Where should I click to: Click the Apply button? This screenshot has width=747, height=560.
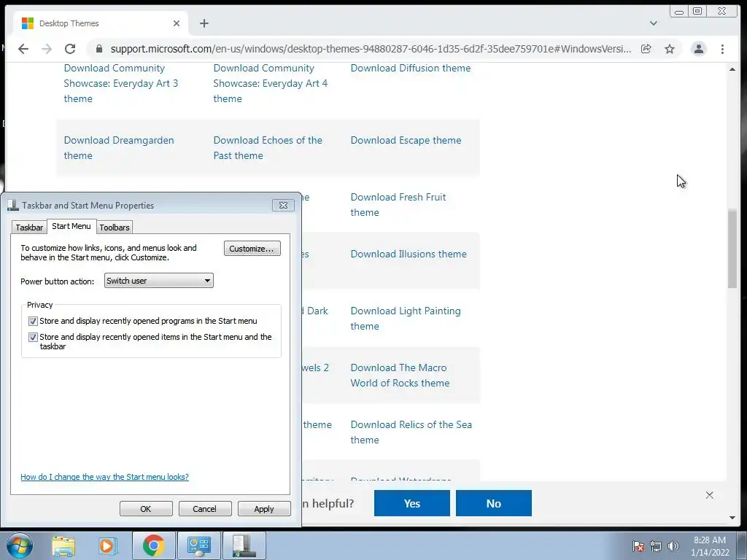click(x=264, y=508)
